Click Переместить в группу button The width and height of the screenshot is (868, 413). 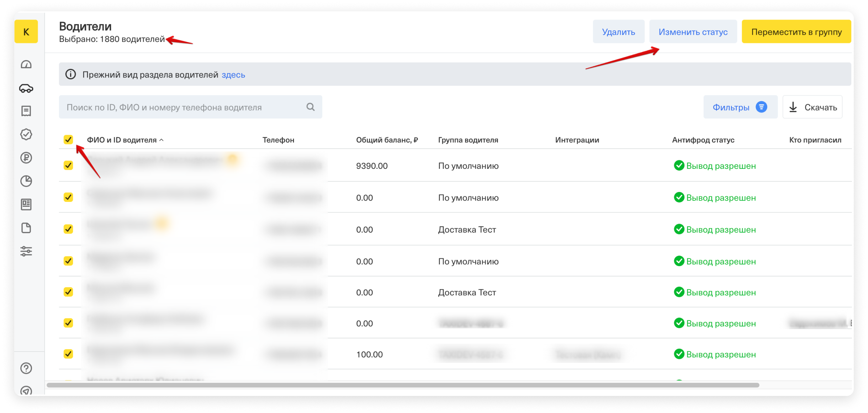[796, 32]
